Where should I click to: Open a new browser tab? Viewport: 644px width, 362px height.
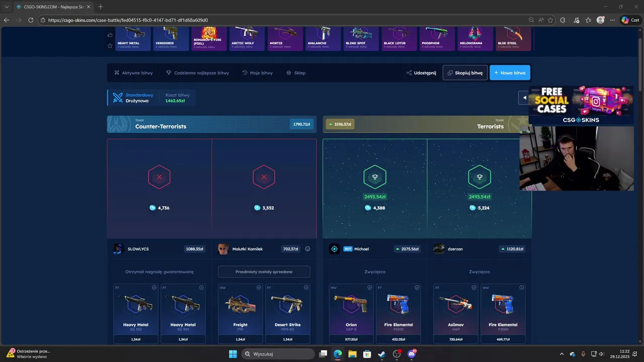pos(101,7)
